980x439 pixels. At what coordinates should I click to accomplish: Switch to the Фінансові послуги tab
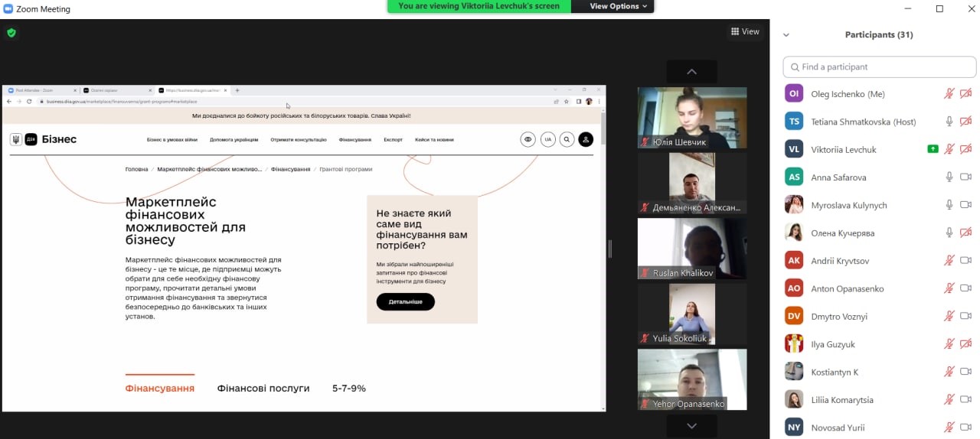click(263, 389)
